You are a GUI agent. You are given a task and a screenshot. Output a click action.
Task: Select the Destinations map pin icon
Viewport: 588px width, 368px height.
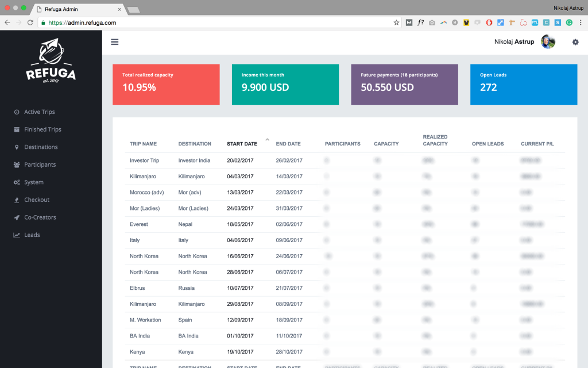pos(17,147)
